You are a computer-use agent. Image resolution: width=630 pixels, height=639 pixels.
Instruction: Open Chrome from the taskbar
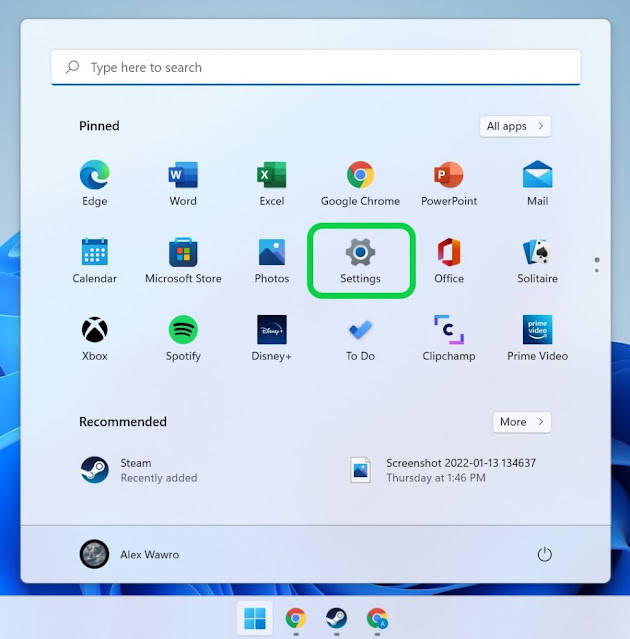296,618
